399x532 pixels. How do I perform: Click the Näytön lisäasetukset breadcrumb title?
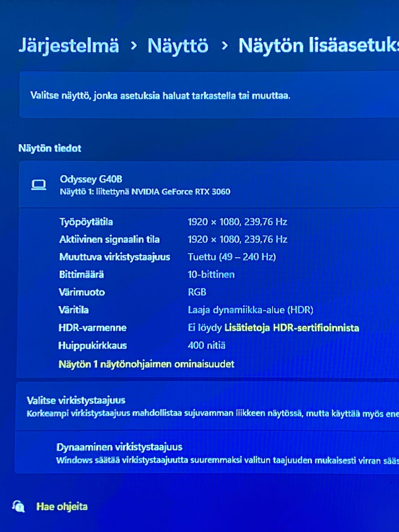point(318,45)
